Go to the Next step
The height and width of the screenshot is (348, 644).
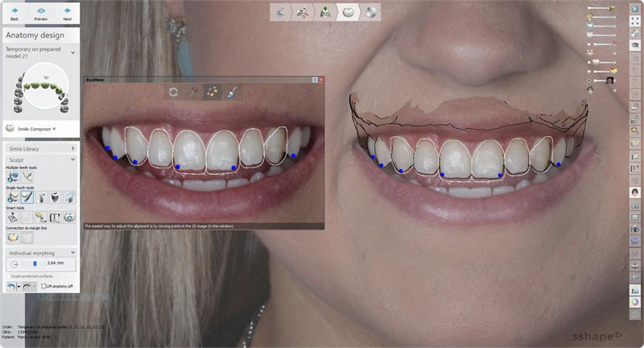tap(67, 13)
